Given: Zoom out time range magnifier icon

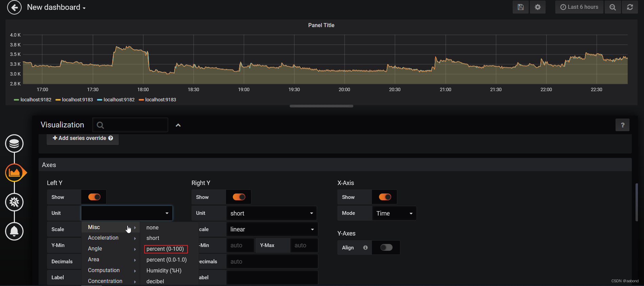Looking at the screenshot, I should pos(613,7).
